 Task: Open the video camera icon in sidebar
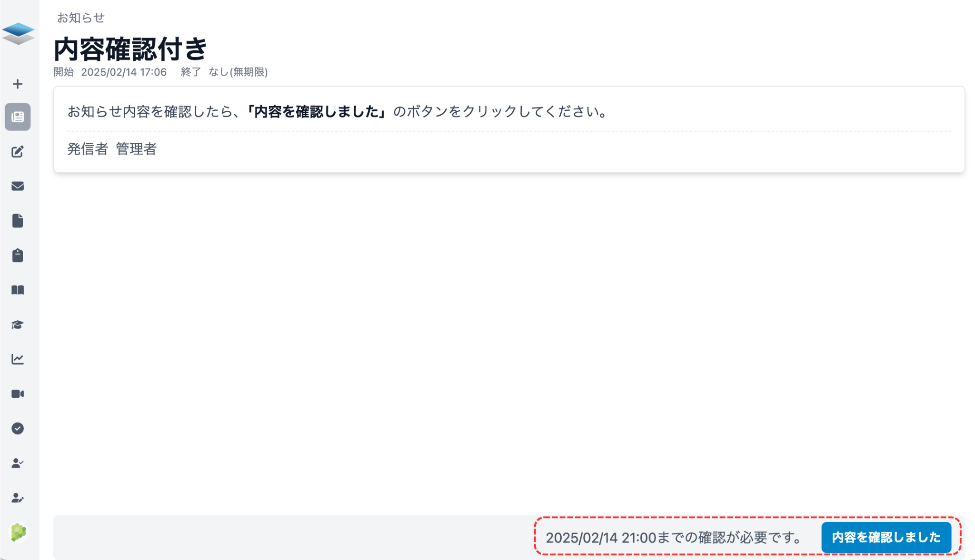tap(18, 393)
